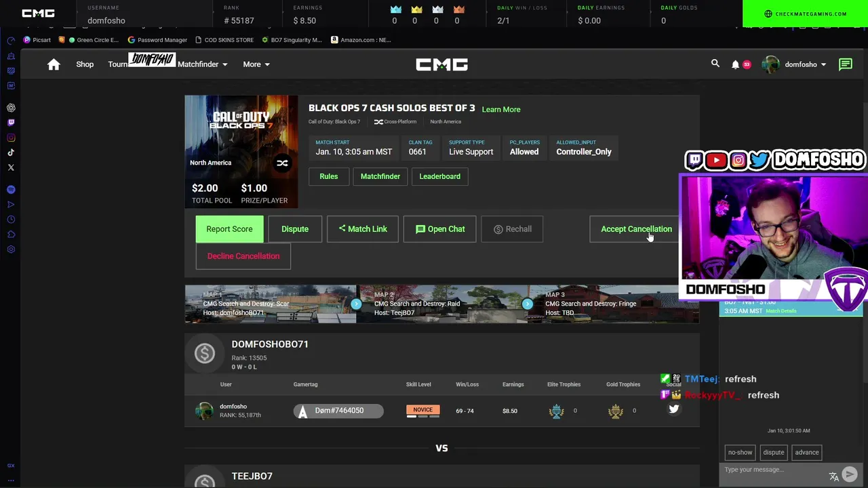Viewport: 868px width, 488px height.
Task: Copy the Match Link
Action: 363,229
